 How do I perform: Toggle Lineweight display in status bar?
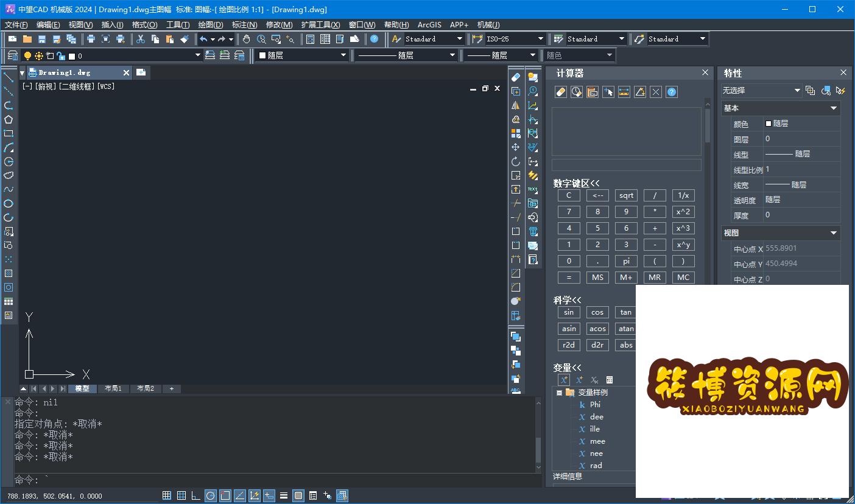tap(284, 495)
